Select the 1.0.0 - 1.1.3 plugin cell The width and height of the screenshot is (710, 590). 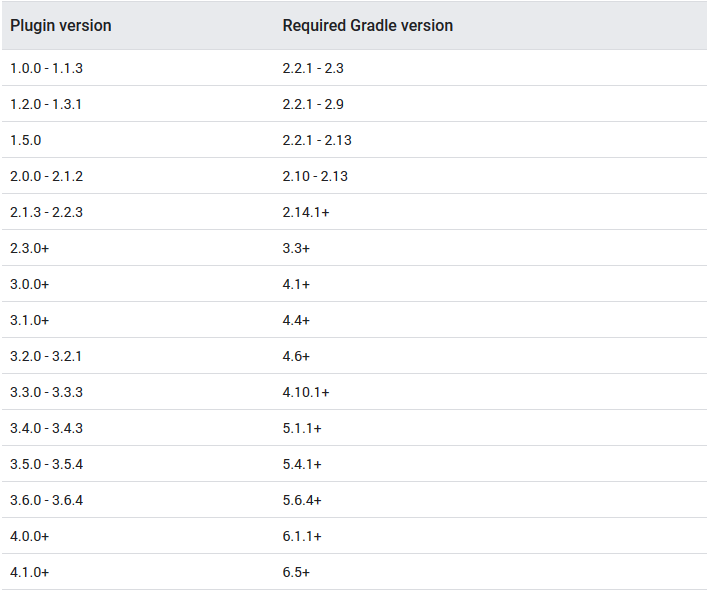[x=47, y=68]
